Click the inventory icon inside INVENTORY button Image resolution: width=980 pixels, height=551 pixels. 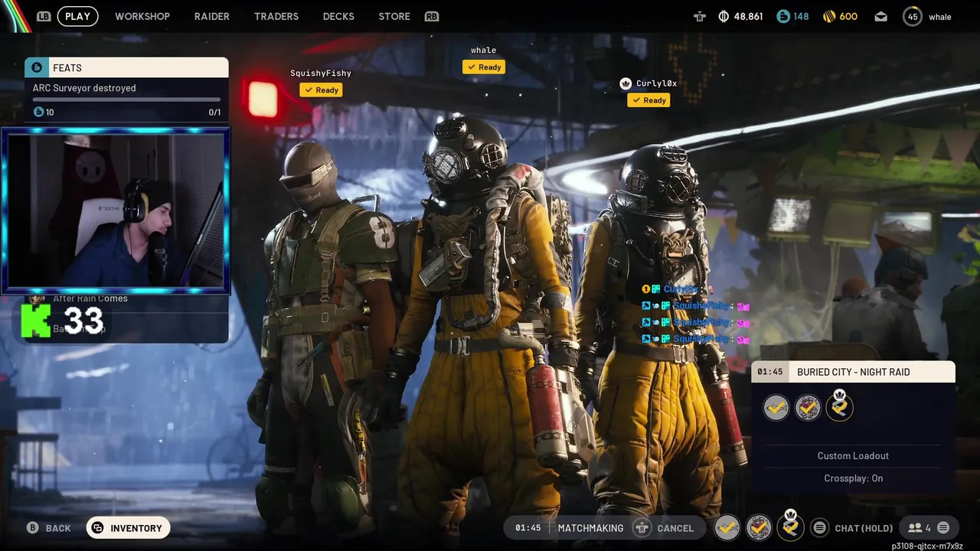coord(97,528)
